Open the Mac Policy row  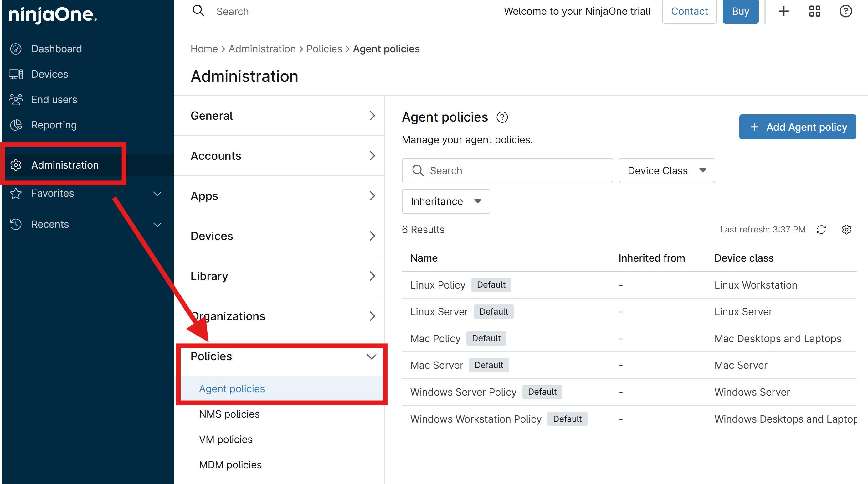[629, 338]
